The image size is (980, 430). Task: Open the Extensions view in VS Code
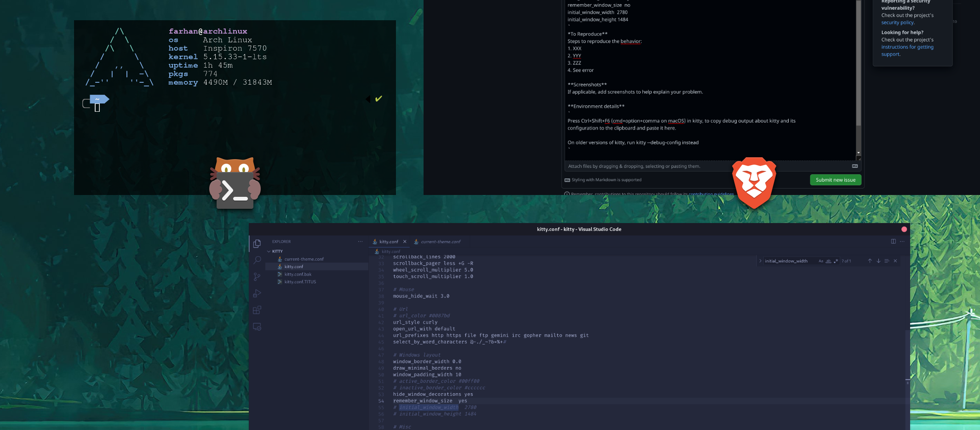(x=257, y=310)
